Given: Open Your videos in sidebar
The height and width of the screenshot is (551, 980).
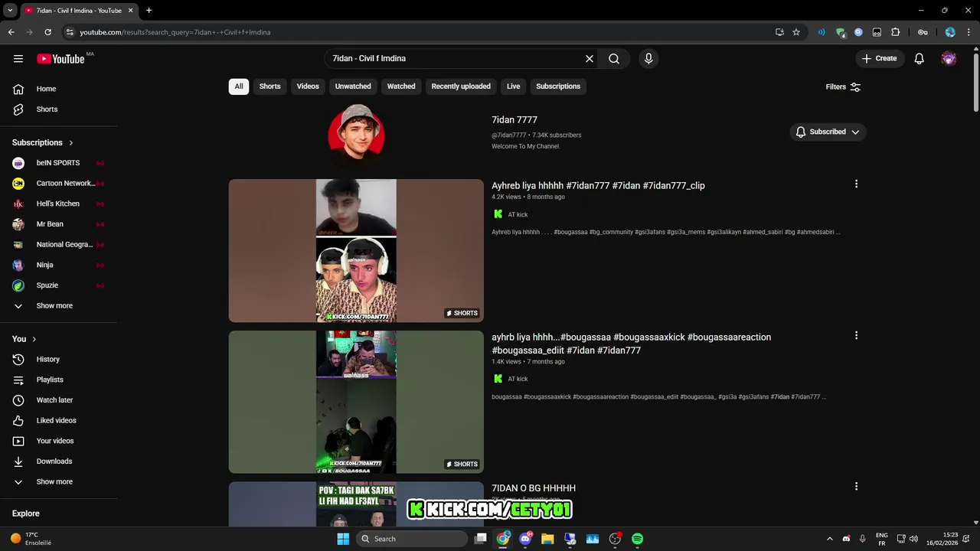Looking at the screenshot, I should click(x=59, y=441).
